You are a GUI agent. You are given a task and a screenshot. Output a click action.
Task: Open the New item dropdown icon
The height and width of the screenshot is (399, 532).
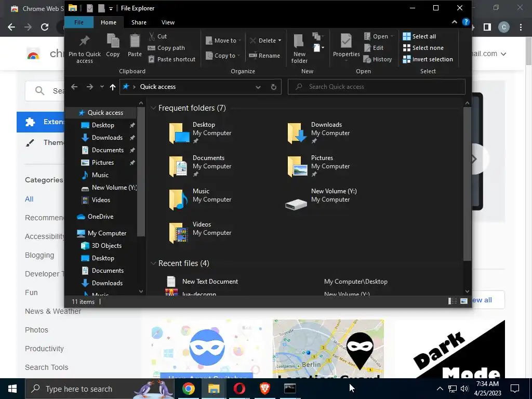[318, 47]
